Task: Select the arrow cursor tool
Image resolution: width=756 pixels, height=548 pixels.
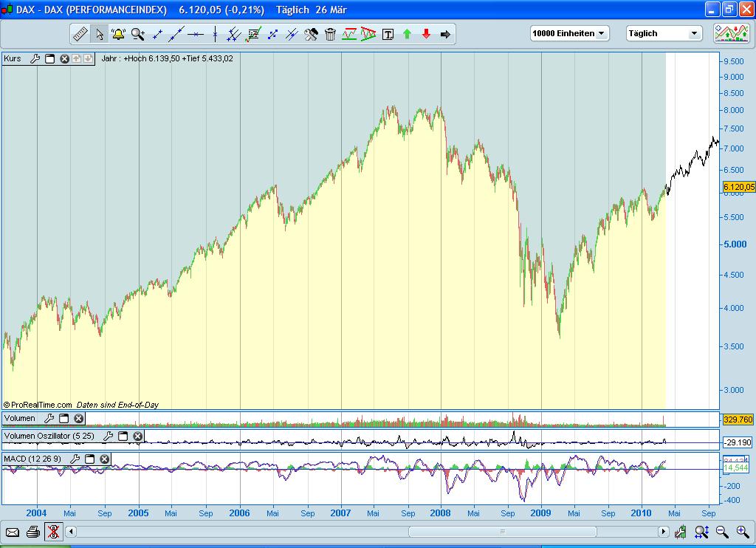Action: tap(100, 34)
